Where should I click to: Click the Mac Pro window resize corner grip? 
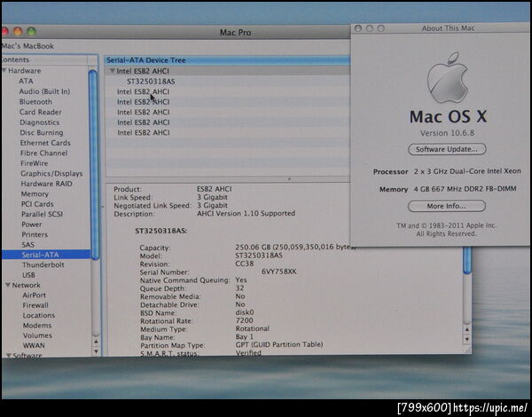click(x=467, y=350)
